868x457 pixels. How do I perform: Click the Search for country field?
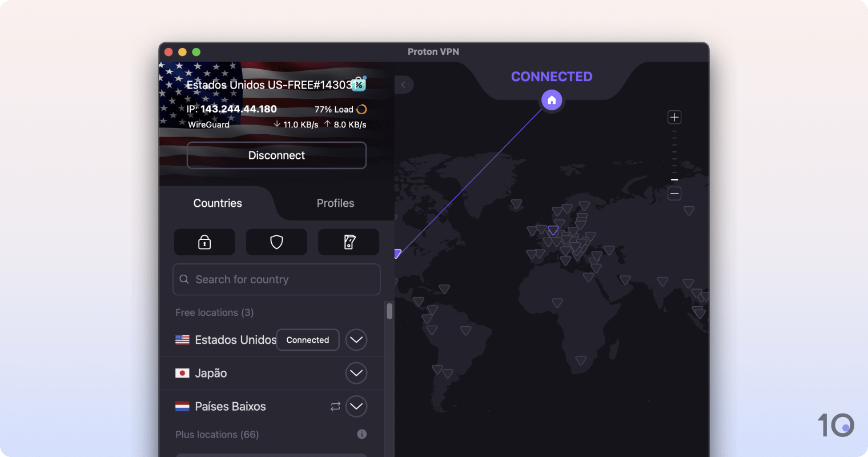276,279
